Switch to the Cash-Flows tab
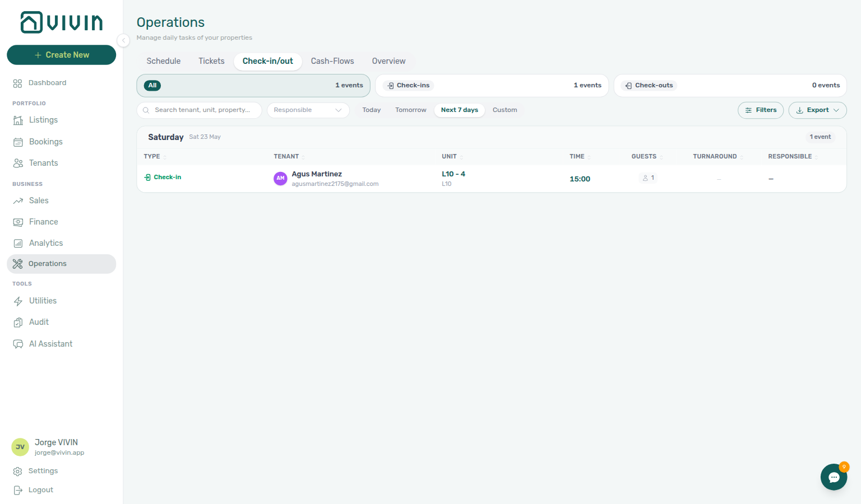The height and width of the screenshot is (504, 861). click(x=332, y=61)
